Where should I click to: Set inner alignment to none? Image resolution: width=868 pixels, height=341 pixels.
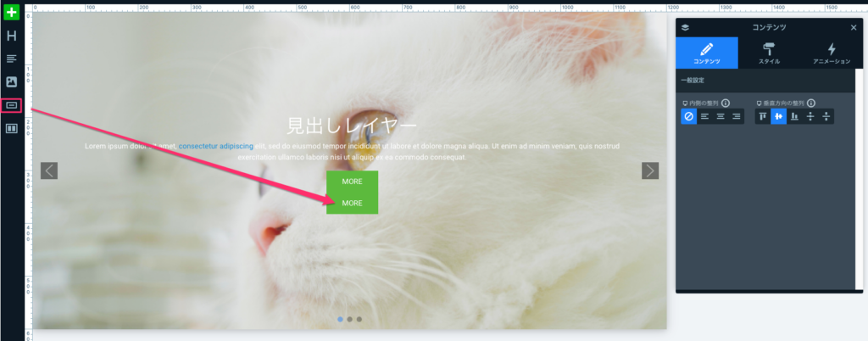coord(689,116)
